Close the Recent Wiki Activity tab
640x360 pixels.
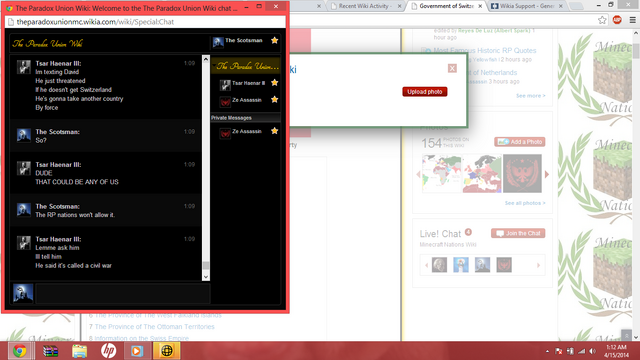(x=399, y=6)
